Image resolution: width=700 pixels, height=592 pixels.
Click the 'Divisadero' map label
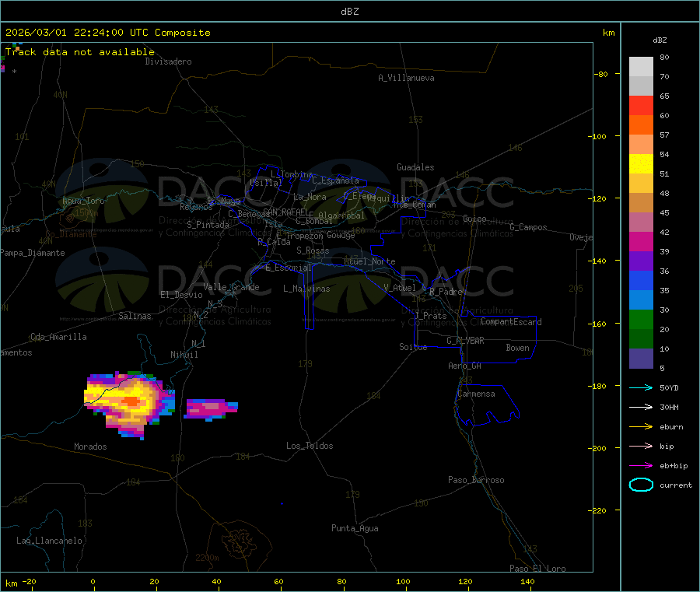[x=168, y=61]
